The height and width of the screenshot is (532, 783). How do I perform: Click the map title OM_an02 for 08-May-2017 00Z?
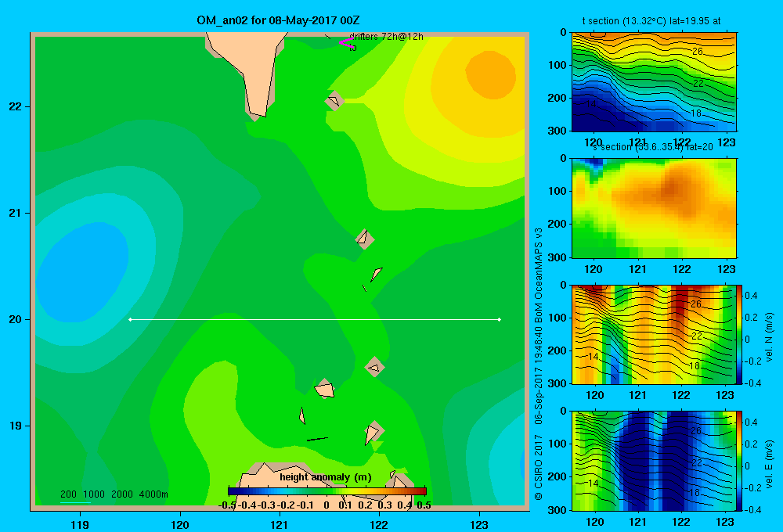278,20
